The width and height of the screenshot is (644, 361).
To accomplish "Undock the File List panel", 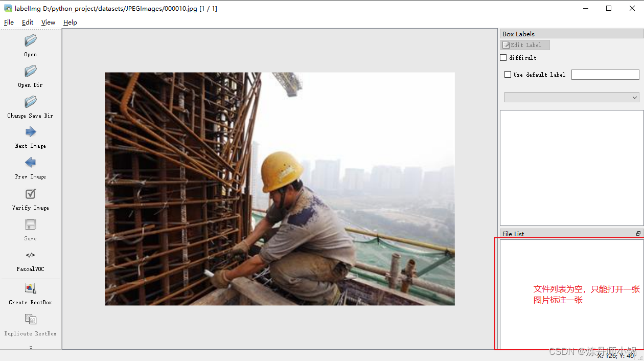I will pos(638,233).
